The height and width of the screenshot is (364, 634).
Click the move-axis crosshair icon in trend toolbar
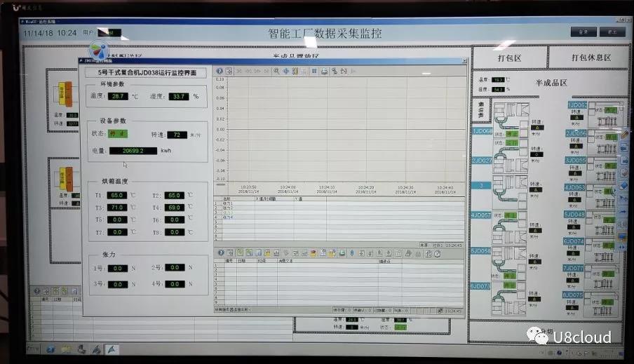pos(285,72)
